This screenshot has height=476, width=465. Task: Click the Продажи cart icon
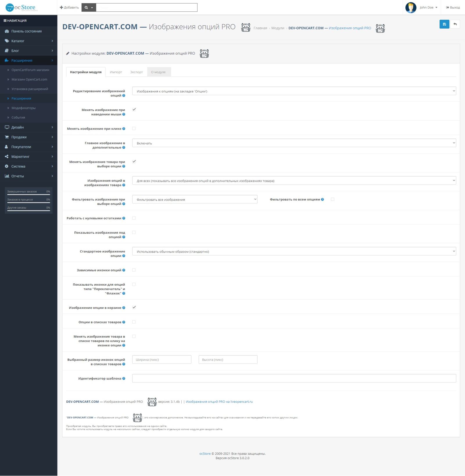click(x=7, y=137)
